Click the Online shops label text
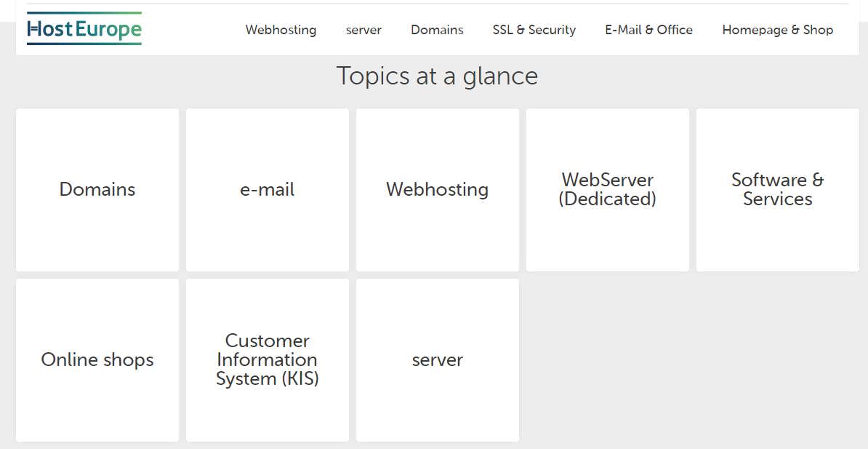 [97, 359]
